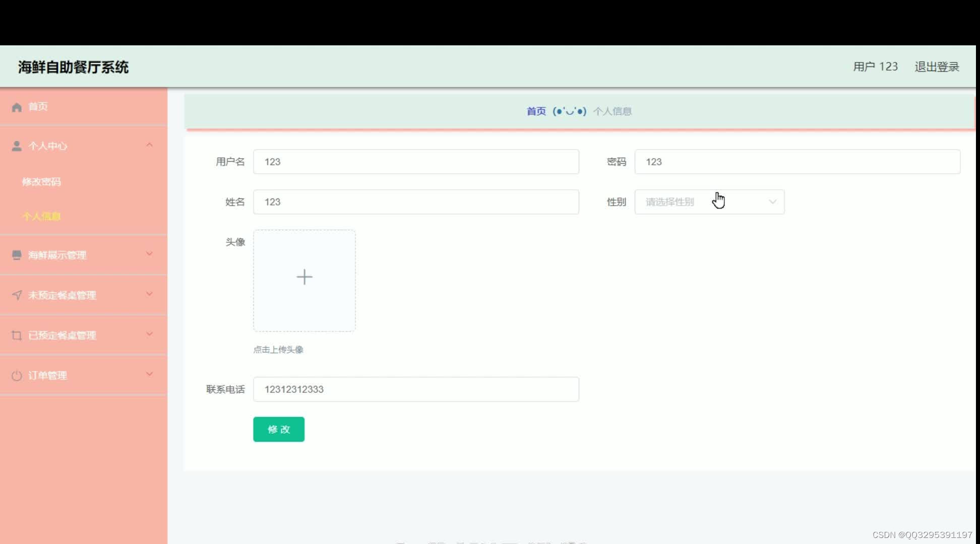Click the person icon beside 个人中心

pyautogui.click(x=17, y=146)
